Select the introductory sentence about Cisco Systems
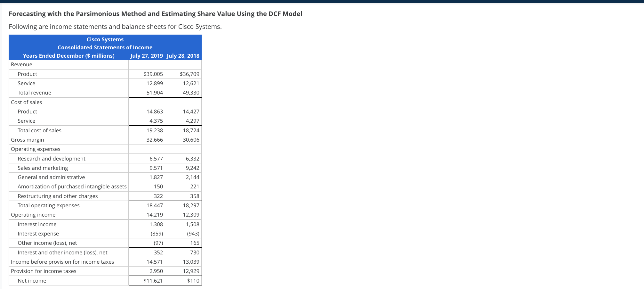The height and width of the screenshot is (289, 644). pyautogui.click(x=115, y=27)
